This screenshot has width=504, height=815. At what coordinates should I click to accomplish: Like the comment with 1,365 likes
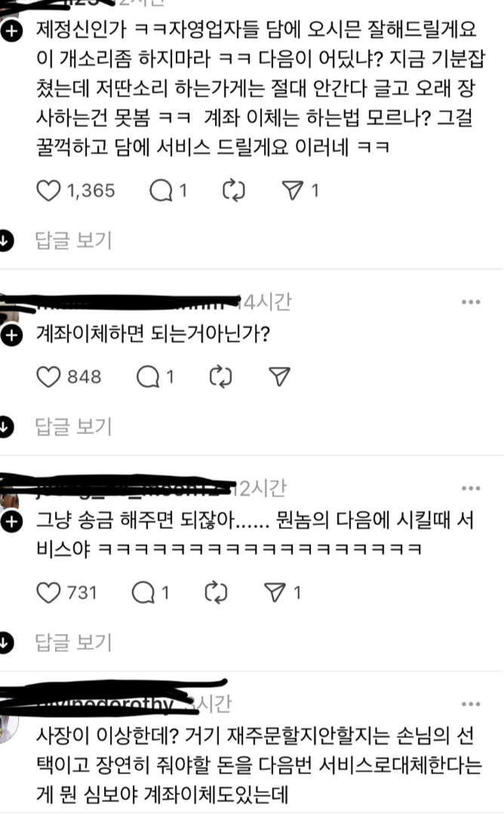[x=48, y=191]
